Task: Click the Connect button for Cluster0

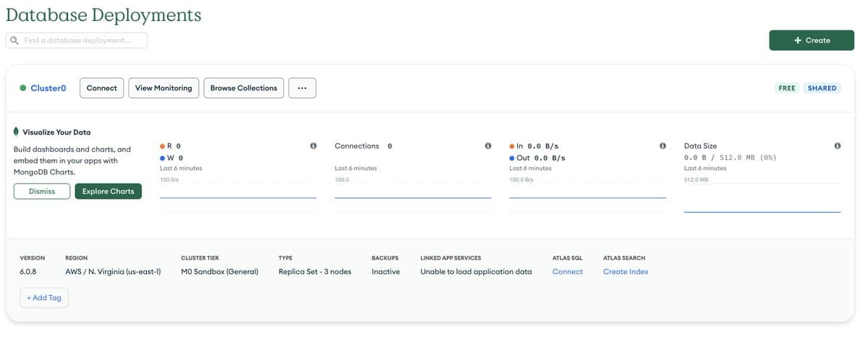Action: [x=102, y=88]
